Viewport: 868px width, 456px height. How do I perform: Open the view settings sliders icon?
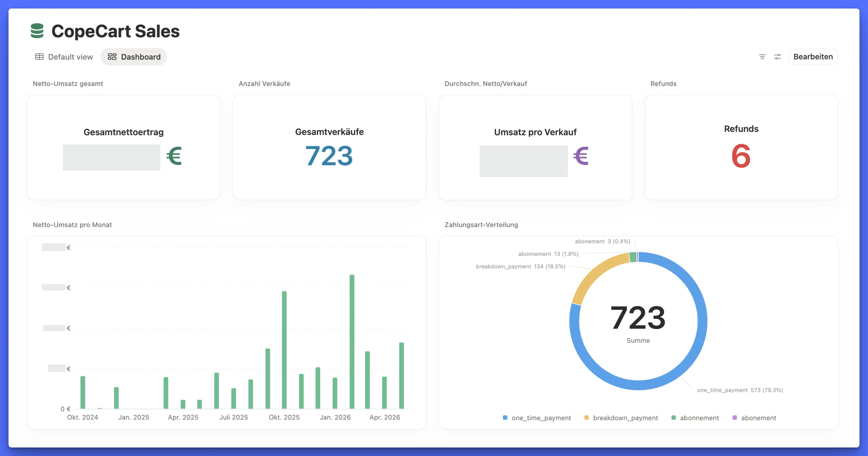[777, 57]
